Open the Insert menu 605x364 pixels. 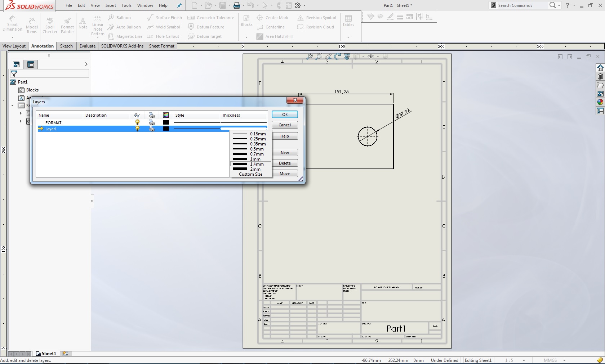111,5
